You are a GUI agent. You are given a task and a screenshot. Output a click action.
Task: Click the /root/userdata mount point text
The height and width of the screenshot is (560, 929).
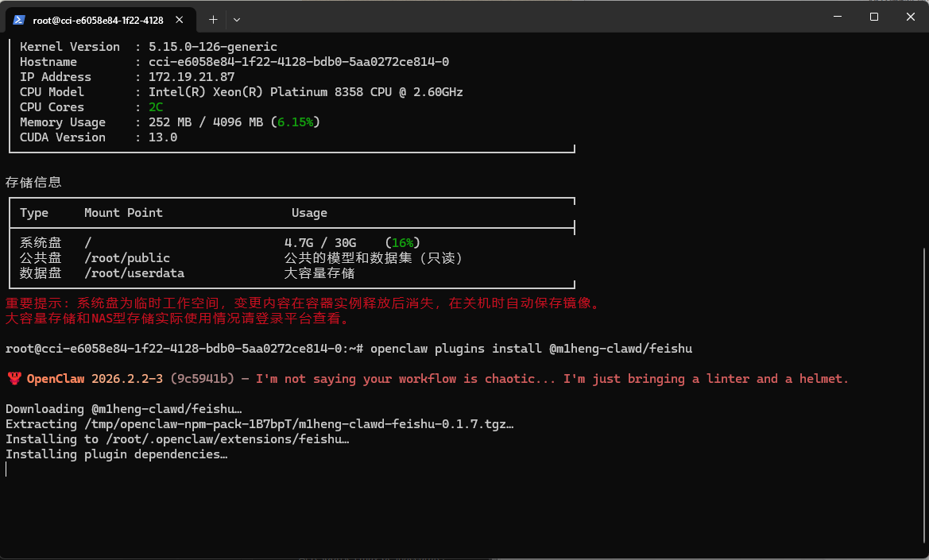[x=134, y=273]
